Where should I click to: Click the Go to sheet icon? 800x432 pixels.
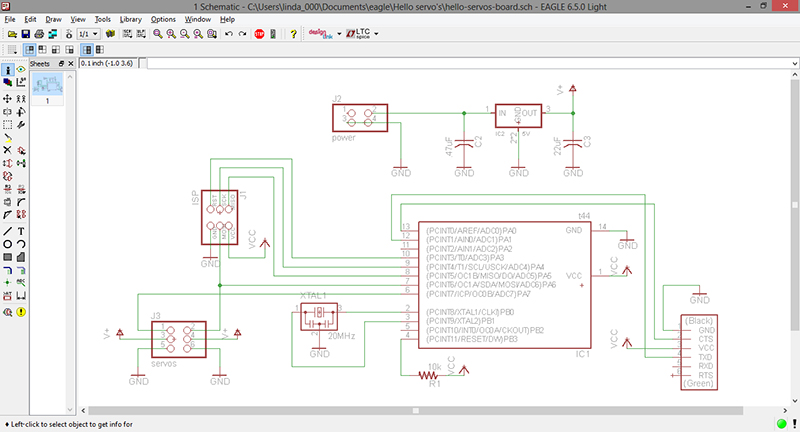[x=69, y=34]
